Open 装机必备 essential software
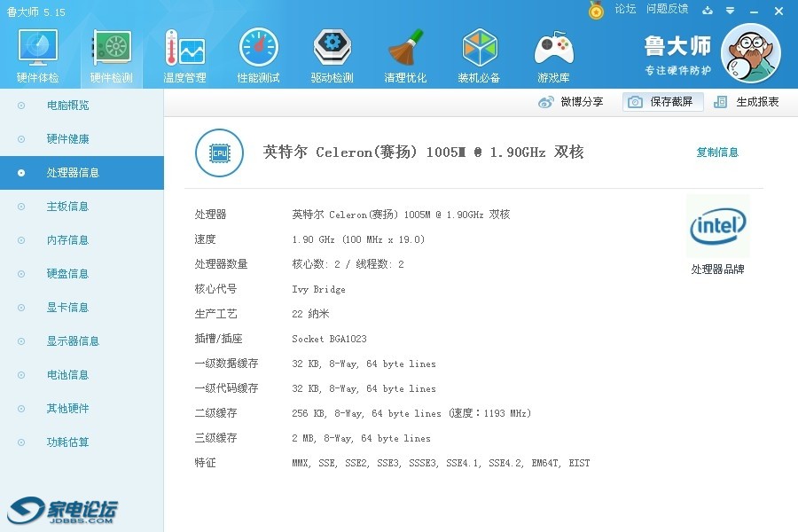Viewport: 798px width, 532px height. pyautogui.click(x=479, y=56)
